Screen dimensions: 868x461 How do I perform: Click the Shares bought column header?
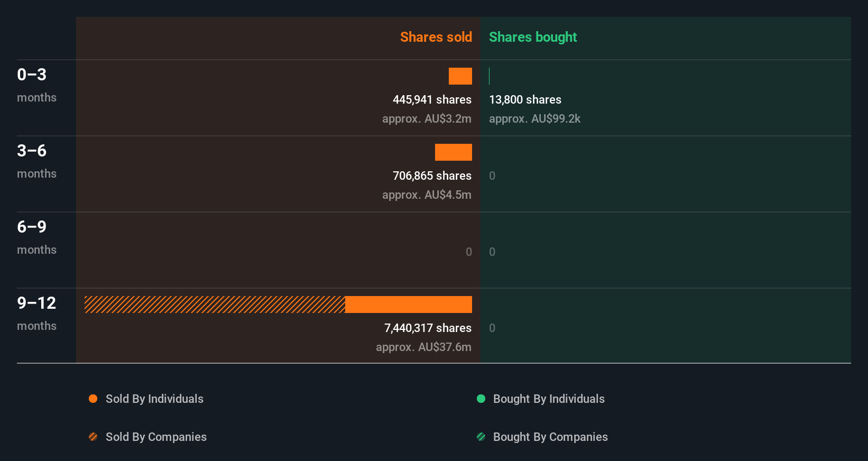pyautogui.click(x=533, y=37)
